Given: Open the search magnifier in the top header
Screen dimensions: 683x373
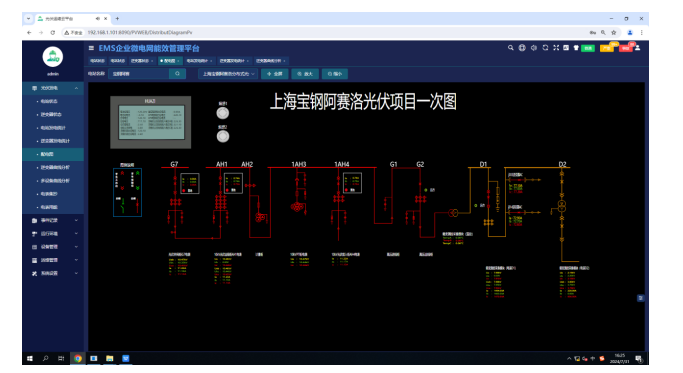Looking at the screenshot, I should pyautogui.click(x=511, y=48).
